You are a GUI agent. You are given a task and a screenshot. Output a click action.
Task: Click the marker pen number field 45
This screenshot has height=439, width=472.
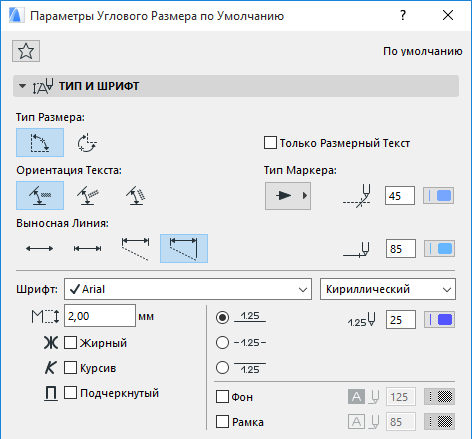(400, 196)
